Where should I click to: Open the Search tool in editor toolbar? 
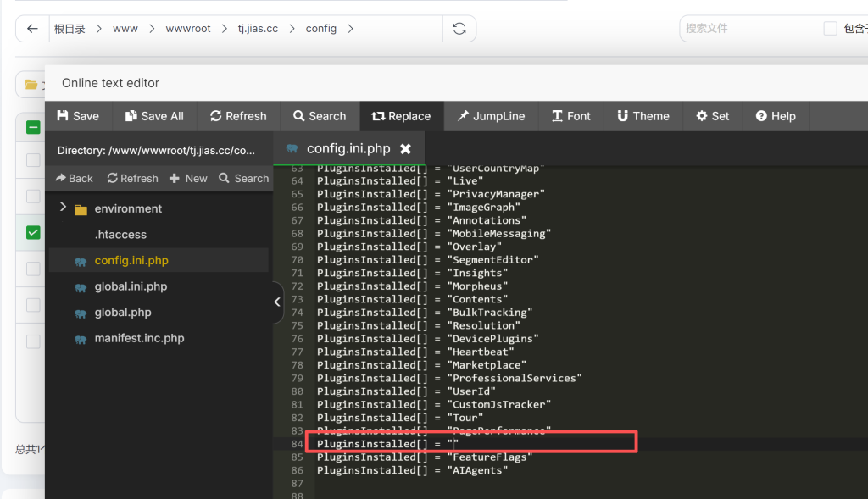[x=320, y=116]
